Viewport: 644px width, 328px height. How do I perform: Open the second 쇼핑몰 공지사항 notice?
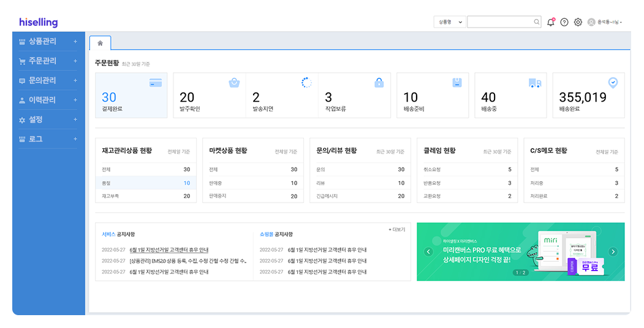327,261
